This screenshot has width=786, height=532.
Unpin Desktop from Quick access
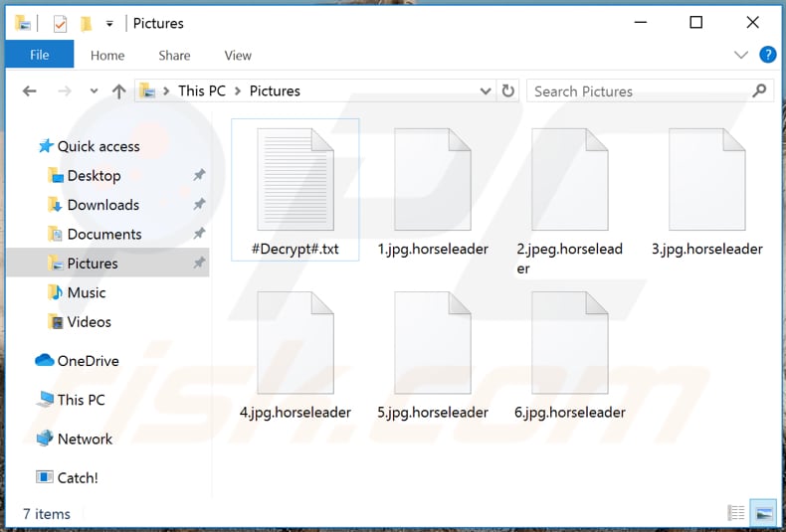tap(199, 176)
